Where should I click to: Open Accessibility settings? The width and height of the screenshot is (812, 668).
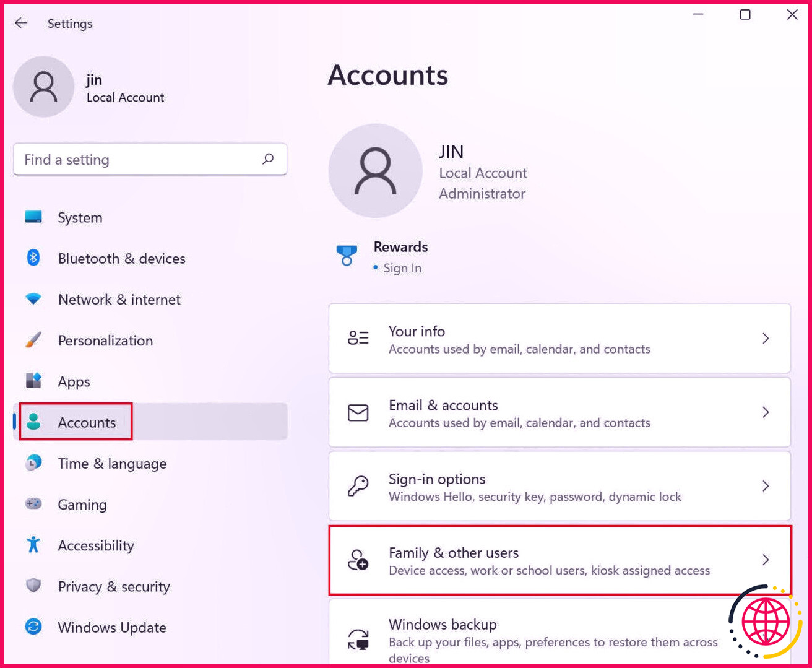point(150,545)
